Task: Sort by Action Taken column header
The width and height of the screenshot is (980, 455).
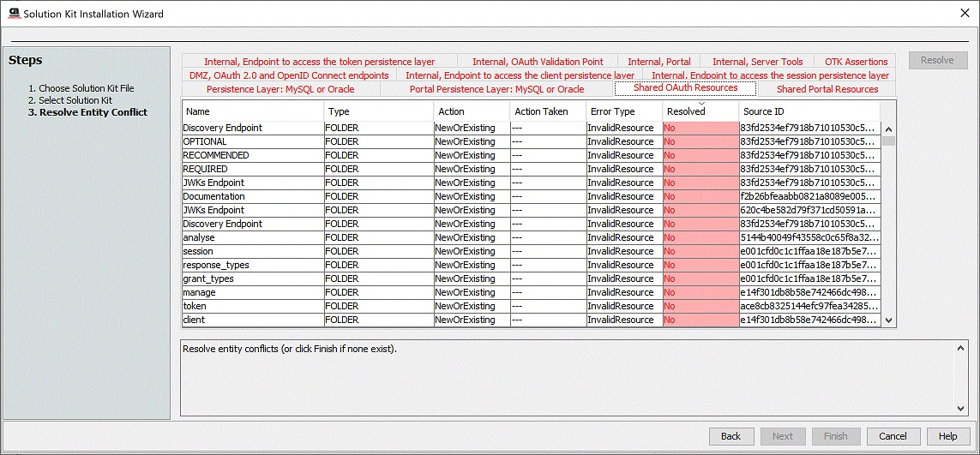Action: (x=548, y=111)
